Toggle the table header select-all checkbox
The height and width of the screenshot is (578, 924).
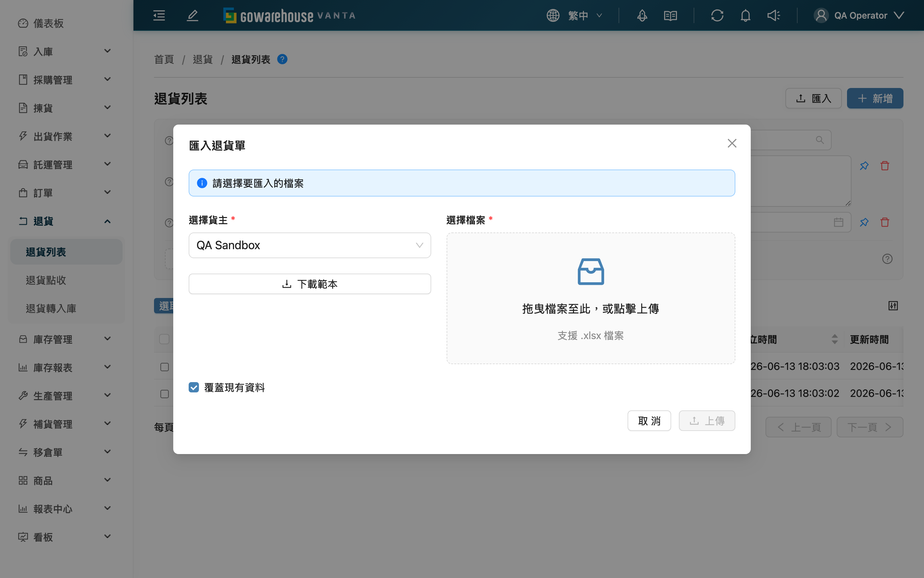[x=164, y=339]
